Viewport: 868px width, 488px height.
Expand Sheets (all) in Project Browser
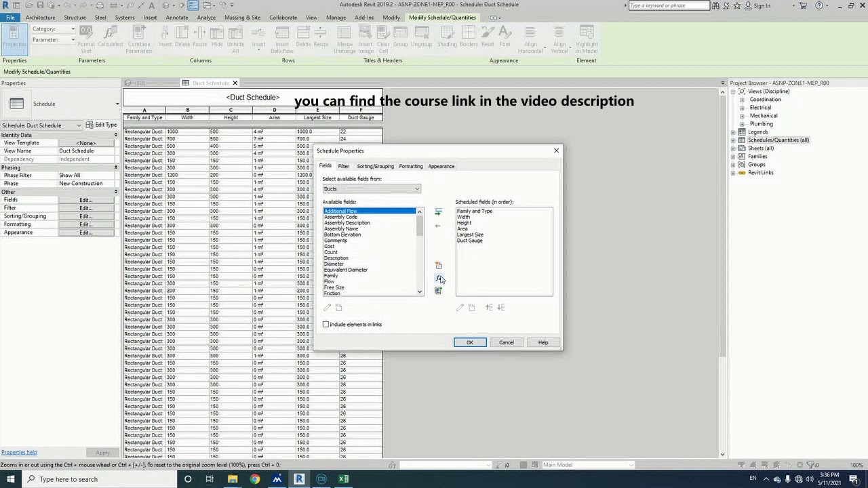point(733,148)
